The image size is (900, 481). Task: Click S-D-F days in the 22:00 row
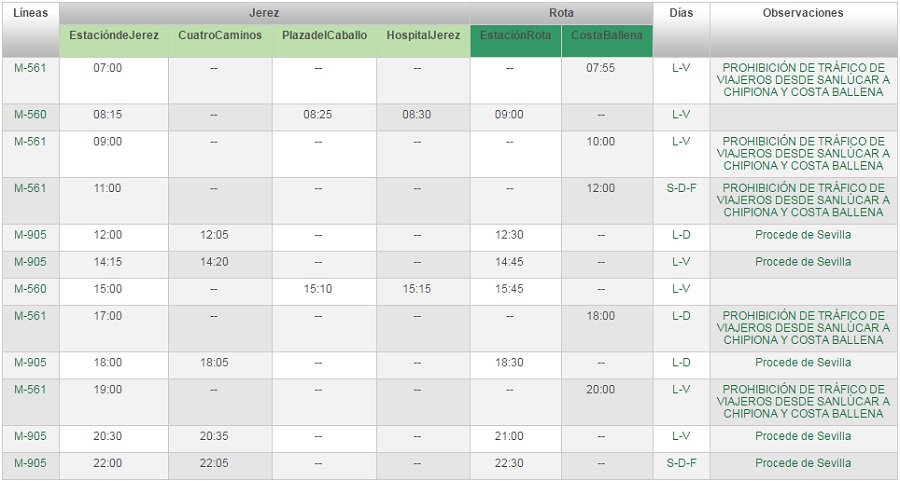[x=681, y=463]
